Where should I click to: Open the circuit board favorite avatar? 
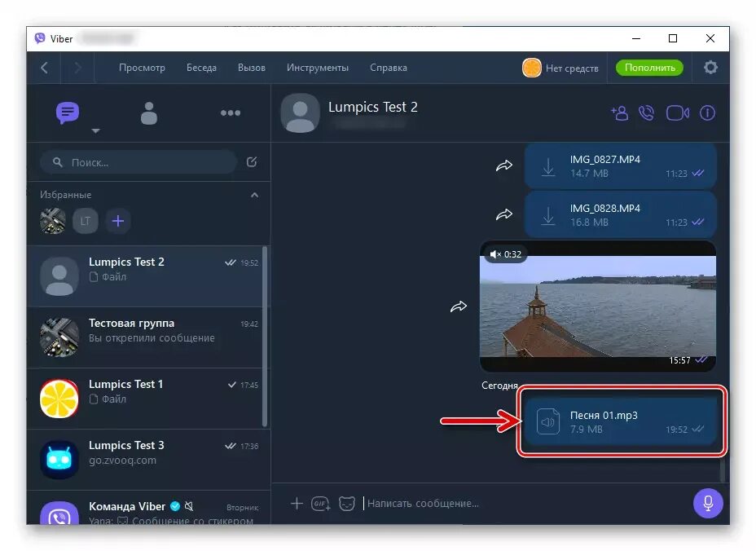[x=53, y=221]
